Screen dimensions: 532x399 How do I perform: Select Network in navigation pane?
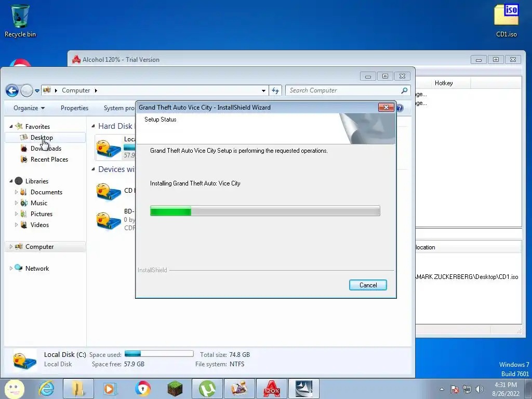tap(37, 269)
